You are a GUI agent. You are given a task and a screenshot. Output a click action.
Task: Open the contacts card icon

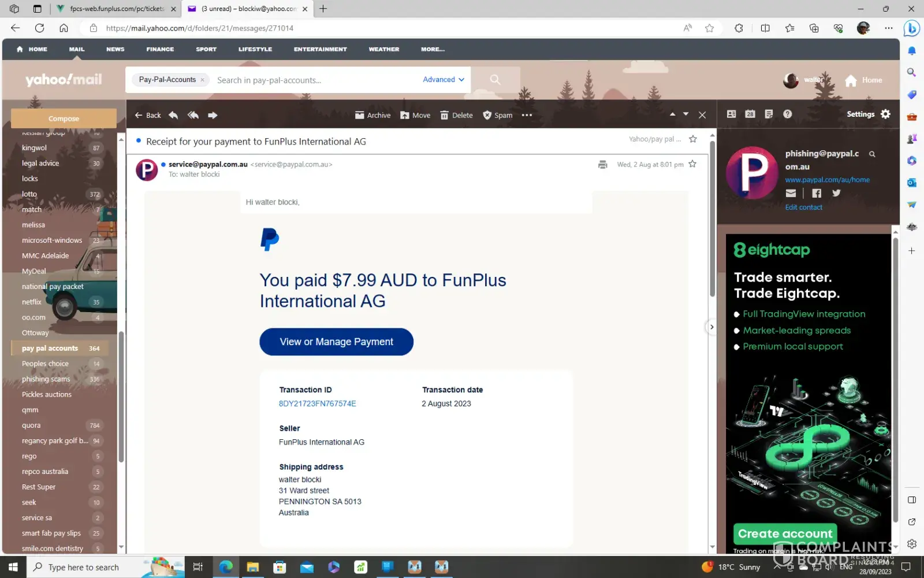pos(731,114)
